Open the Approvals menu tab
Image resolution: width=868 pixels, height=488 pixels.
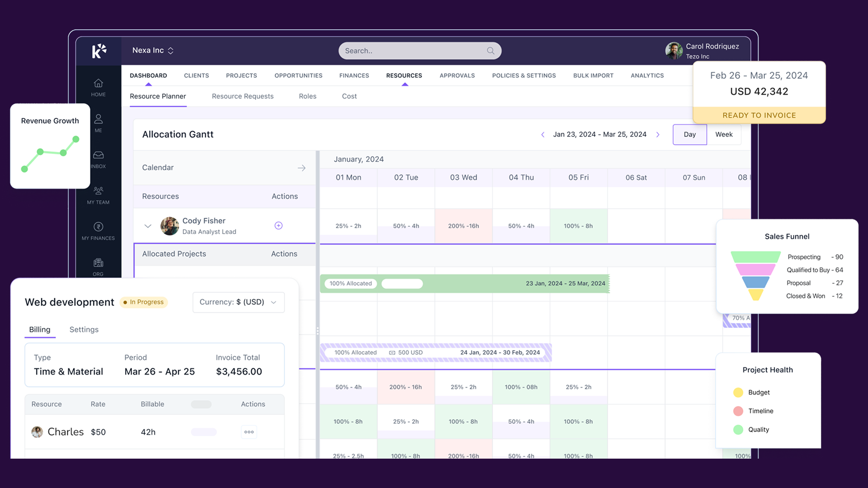coord(457,75)
